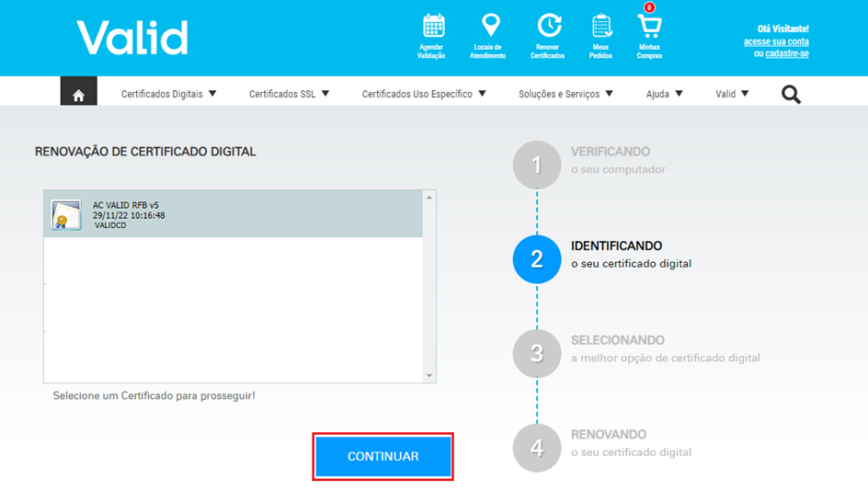Expand Ajuda menu
Image resolution: width=868 pixels, height=503 pixels.
[x=664, y=94]
